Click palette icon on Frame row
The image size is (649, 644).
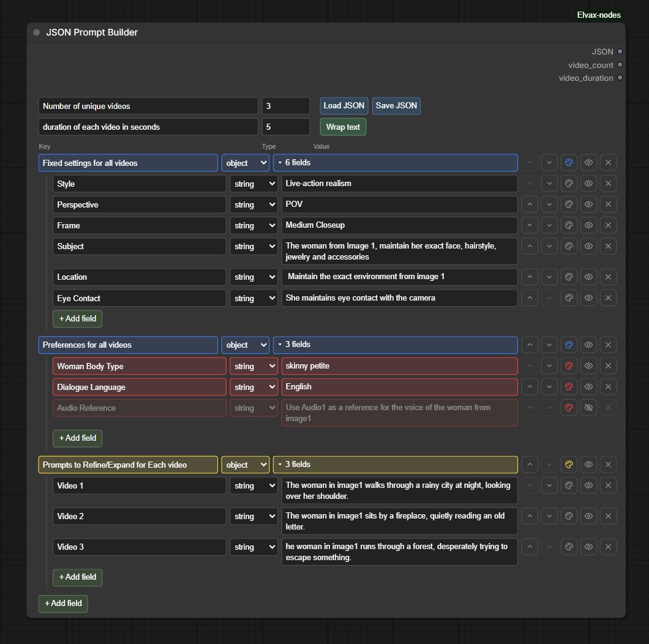click(x=569, y=225)
